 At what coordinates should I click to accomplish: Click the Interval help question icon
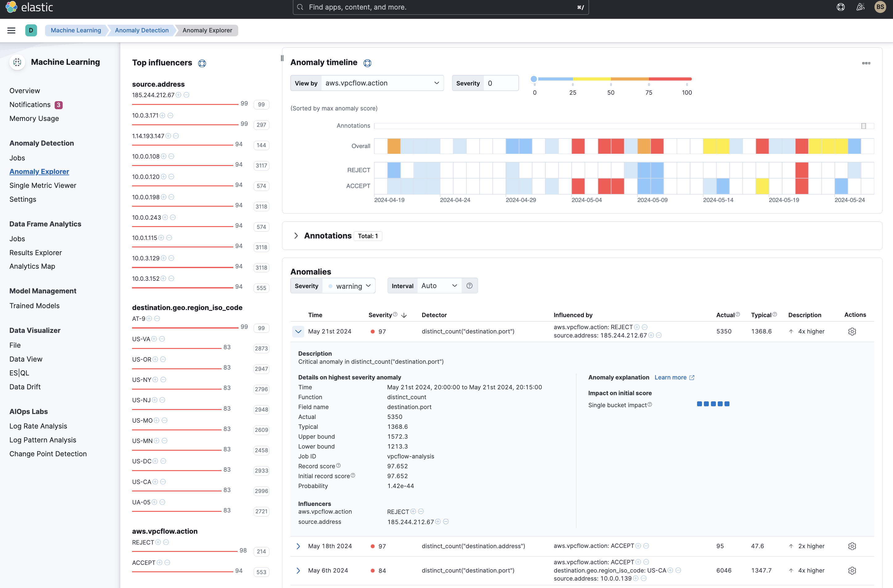(469, 286)
